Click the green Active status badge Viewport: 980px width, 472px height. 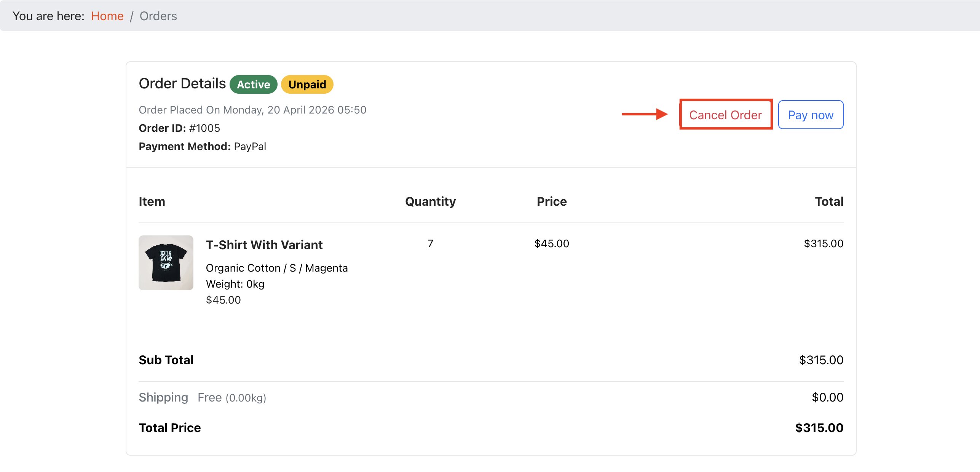[253, 84]
